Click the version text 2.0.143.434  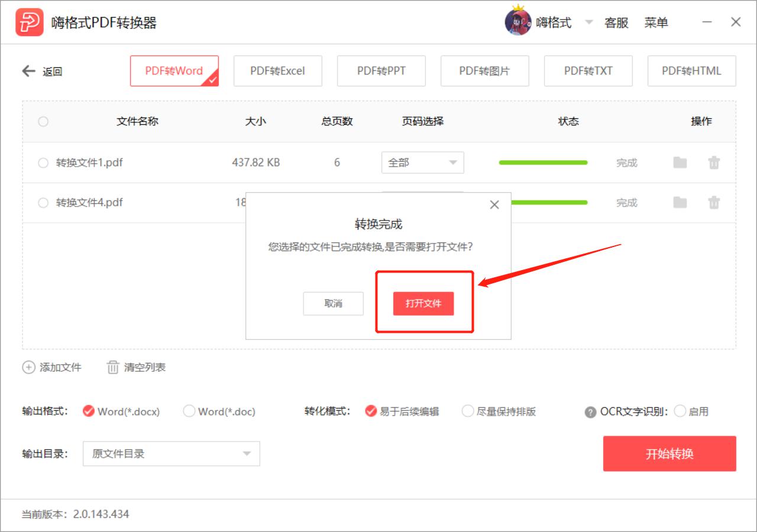pyautogui.click(x=101, y=514)
